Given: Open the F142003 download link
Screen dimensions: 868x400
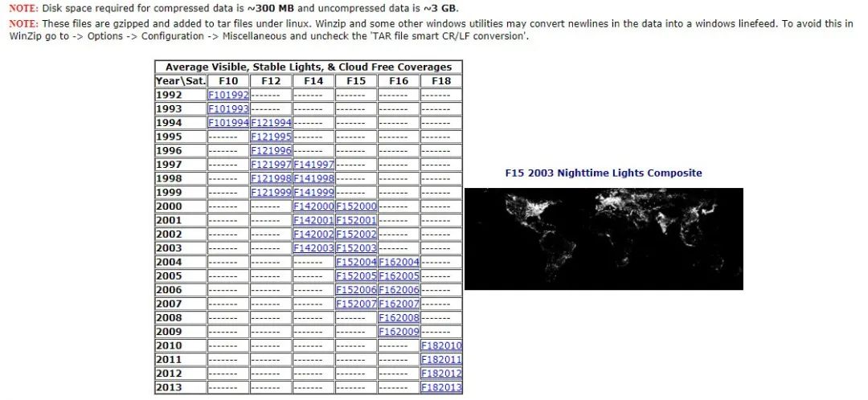Looking at the screenshot, I should coord(314,248).
